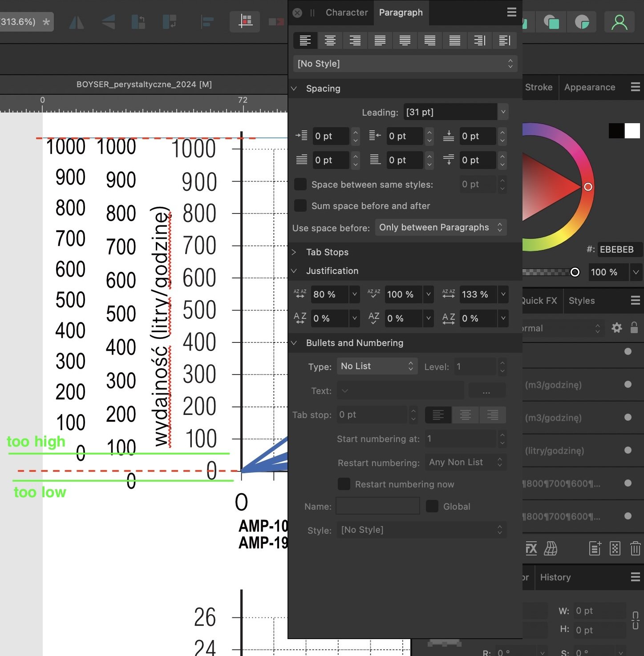
Task: Expand the Tab Stops section
Action: pyautogui.click(x=327, y=252)
